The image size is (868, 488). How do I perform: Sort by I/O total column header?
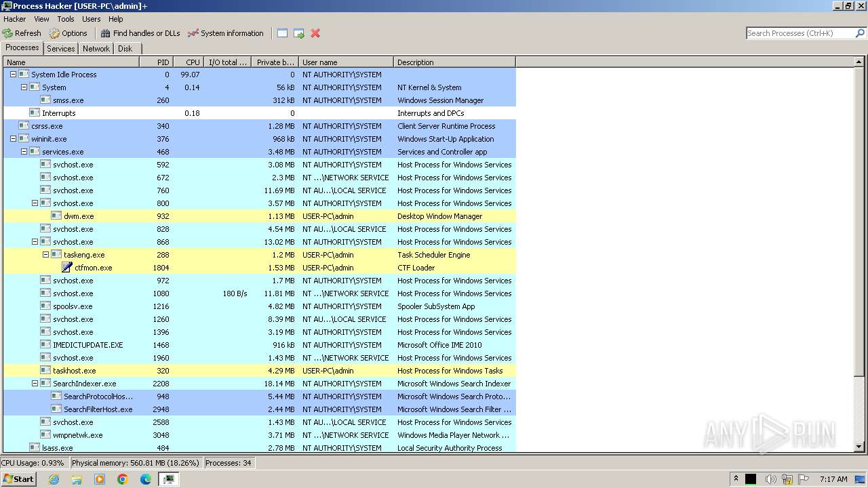tap(227, 62)
